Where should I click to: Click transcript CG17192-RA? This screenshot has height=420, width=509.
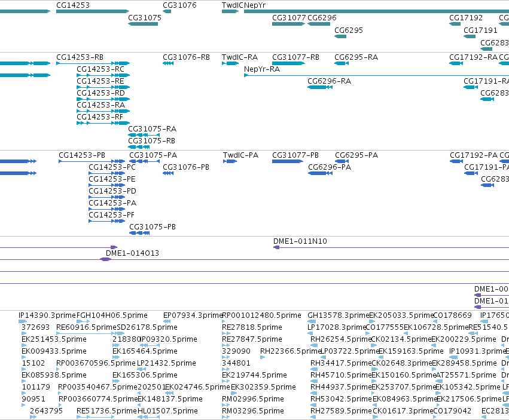473,57
